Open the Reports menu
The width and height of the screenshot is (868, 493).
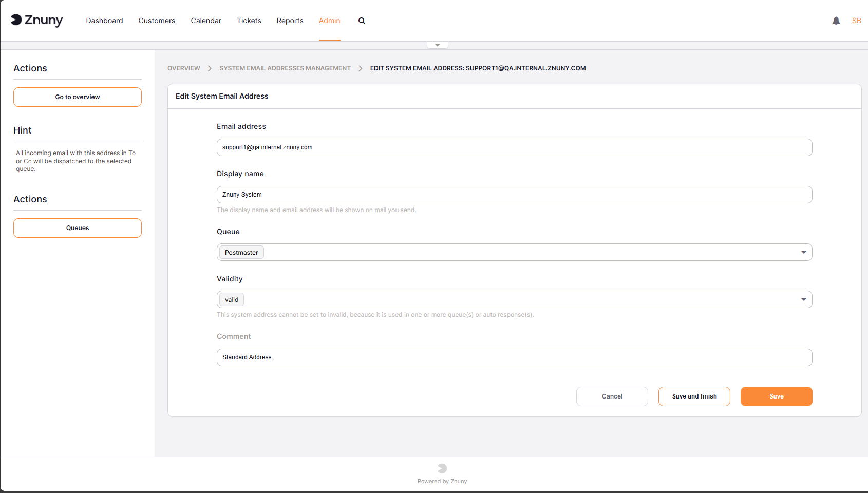290,21
